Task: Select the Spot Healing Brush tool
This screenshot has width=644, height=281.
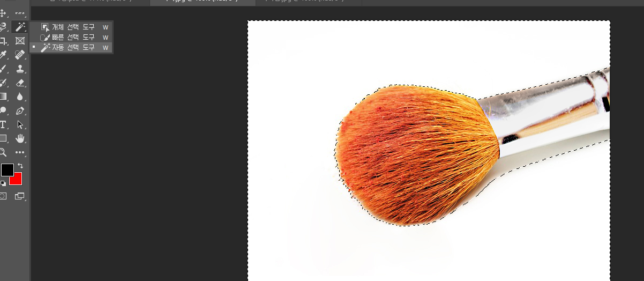Action: (x=20, y=55)
